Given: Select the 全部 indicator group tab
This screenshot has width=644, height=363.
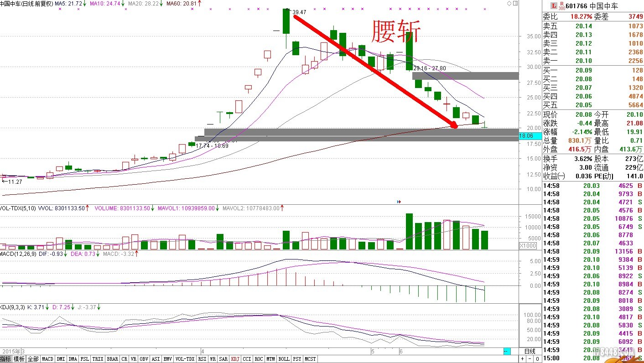Looking at the screenshot, I should pyautogui.click(x=33, y=359).
